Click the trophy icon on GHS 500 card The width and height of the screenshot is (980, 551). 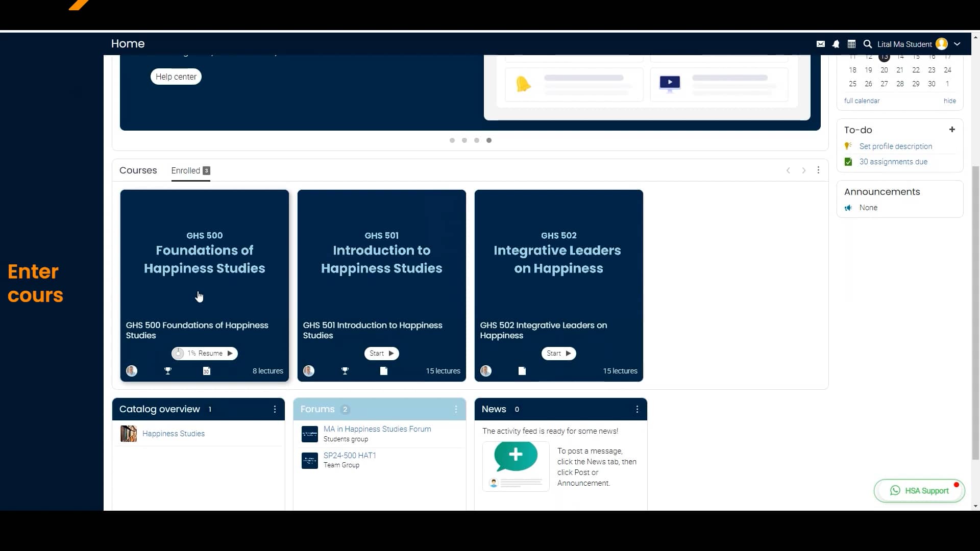click(168, 371)
